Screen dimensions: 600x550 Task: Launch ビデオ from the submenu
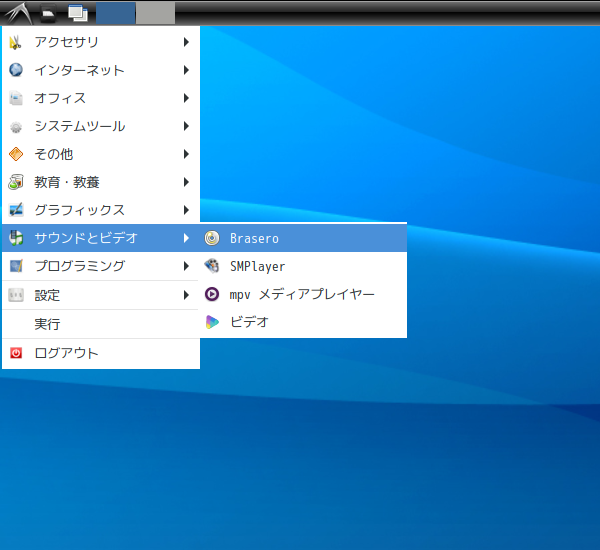click(x=303, y=322)
